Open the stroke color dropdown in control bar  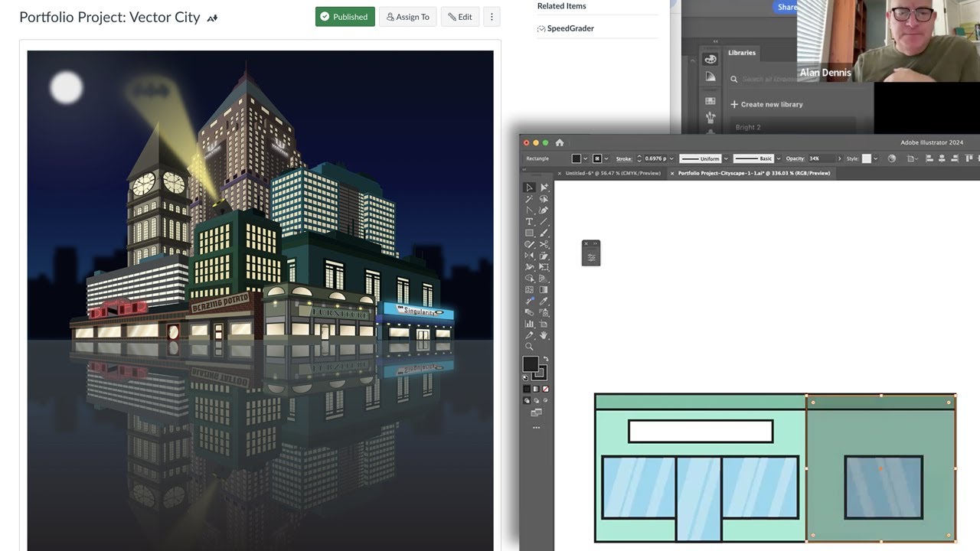pos(606,158)
